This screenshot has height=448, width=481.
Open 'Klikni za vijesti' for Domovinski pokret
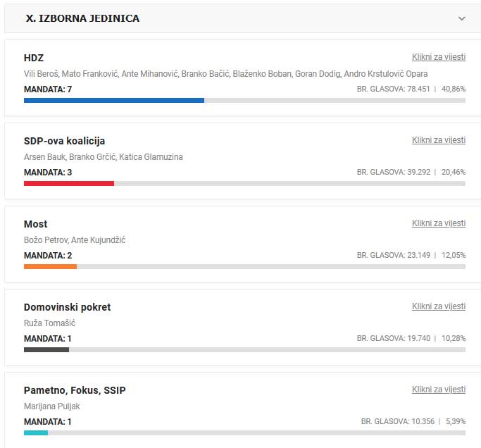coord(438,306)
